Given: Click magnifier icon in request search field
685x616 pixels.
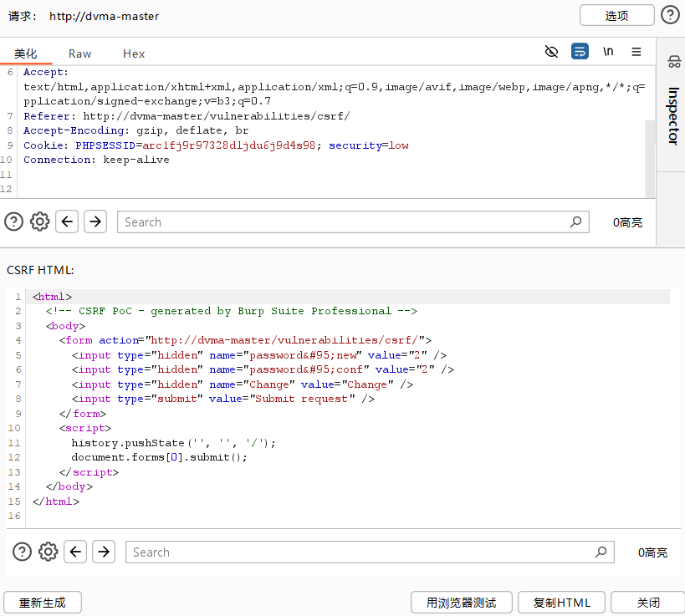Looking at the screenshot, I should (576, 221).
